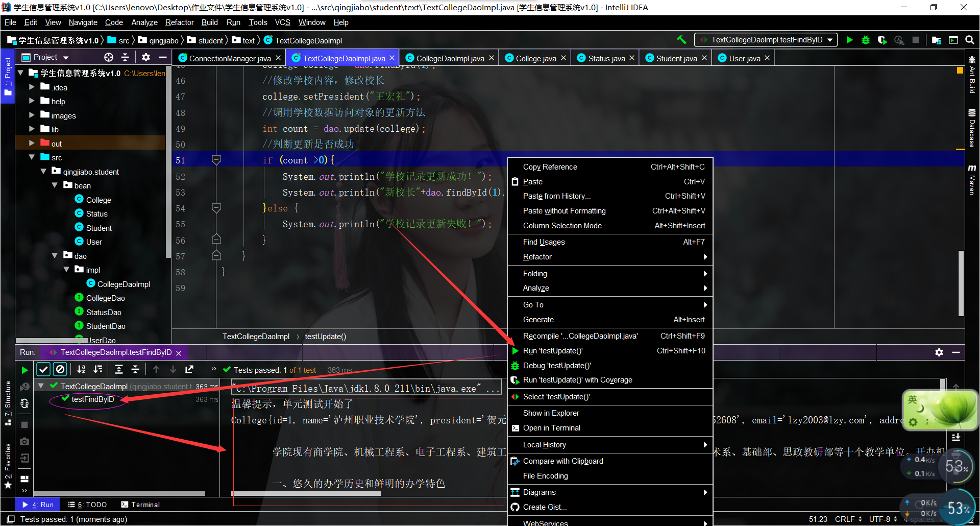This screenshot has width=980, height=526.
Task: Click Scroll from Source target icon
Action: pos(109,57)
